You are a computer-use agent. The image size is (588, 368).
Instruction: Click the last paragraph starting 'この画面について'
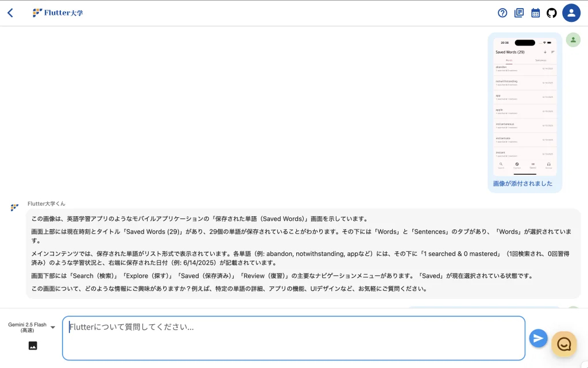point(229,289)
